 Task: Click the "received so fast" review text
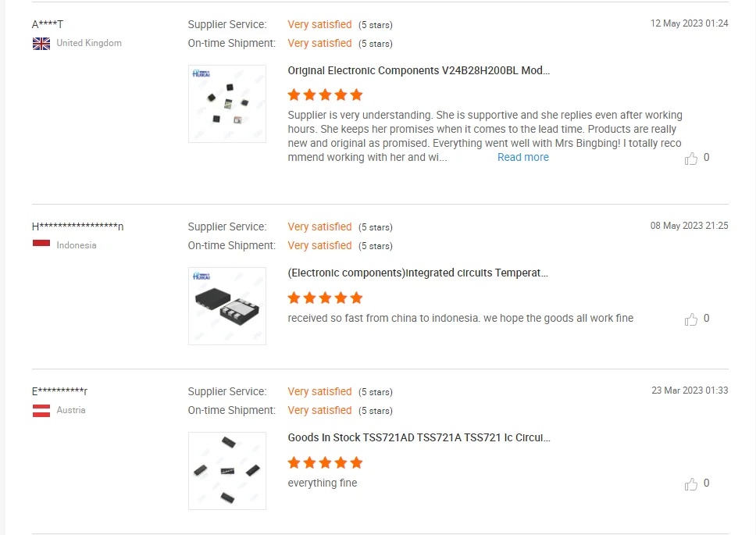click(x=460, y=319)
